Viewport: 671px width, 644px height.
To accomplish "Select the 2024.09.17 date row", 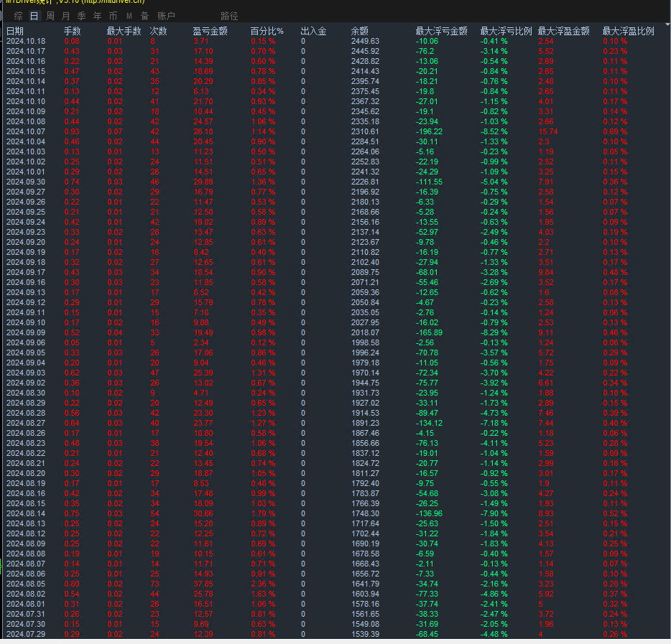I will tap(26, 272).
